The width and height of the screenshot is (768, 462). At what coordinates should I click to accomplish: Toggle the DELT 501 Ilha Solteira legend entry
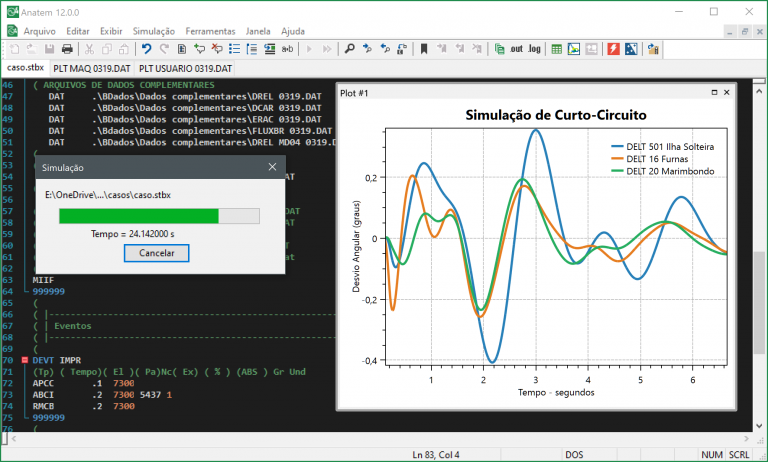point(669,147)
